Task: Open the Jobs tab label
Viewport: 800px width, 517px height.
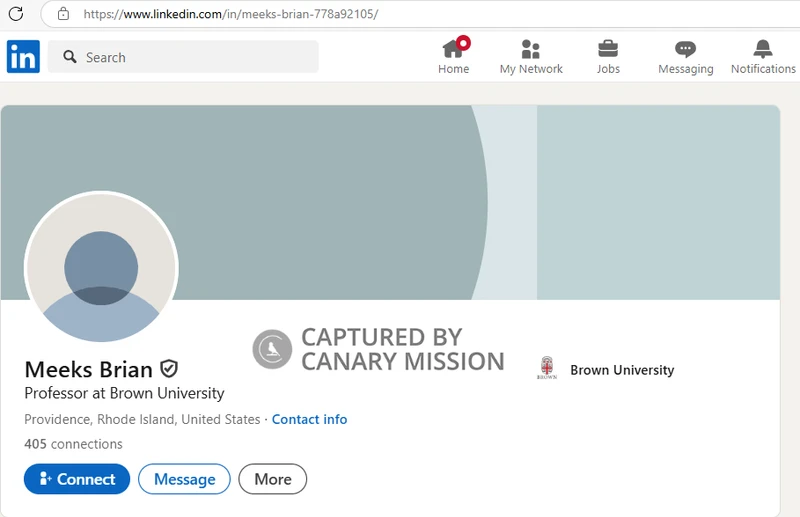Action: click(608, 69)
